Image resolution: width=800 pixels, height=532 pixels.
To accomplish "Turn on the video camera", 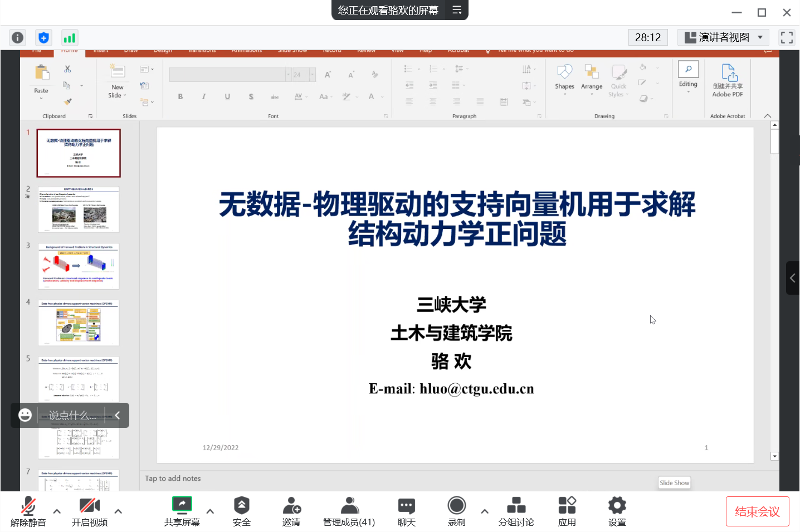I will coord(90,511).
